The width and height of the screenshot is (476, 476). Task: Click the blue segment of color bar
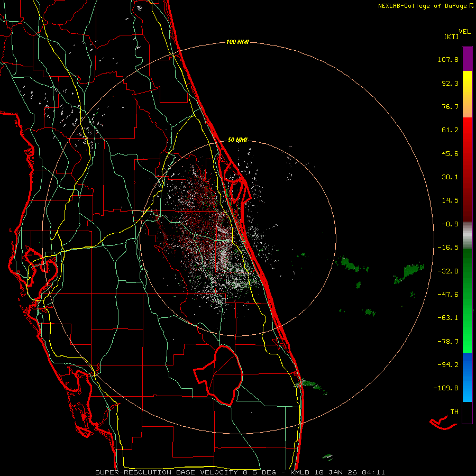467,377
